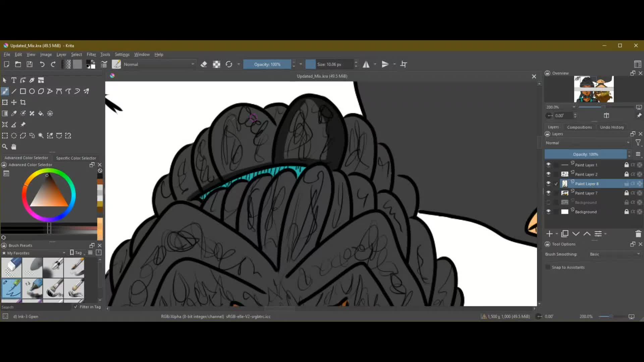Select the Gradient tool

(5, 113)
